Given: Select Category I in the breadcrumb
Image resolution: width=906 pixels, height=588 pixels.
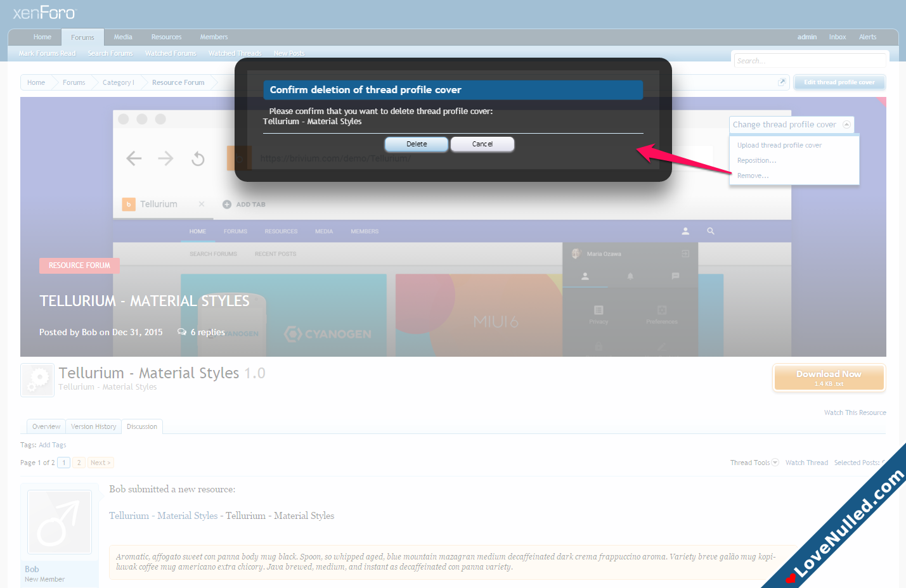Looking at the screenshot, I should pyautogui.click(x=119, y=82).
